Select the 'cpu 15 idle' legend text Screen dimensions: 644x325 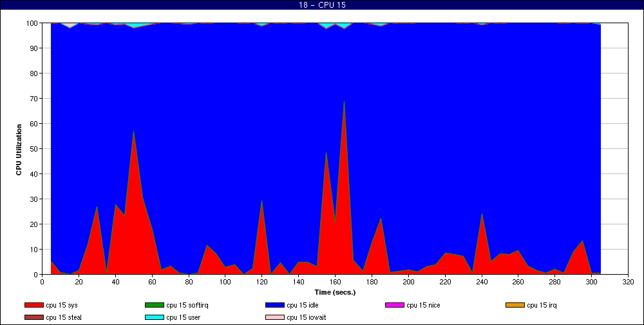click(x=304, y=305)
